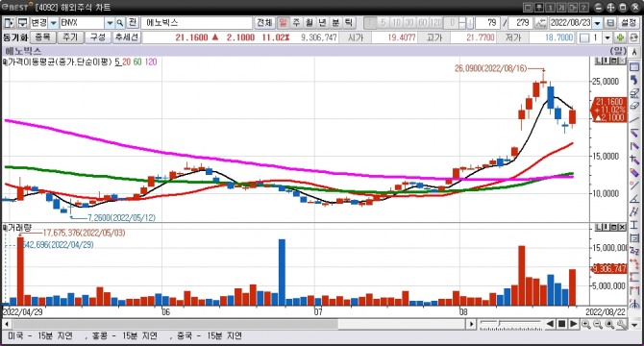The height and width of the screenshot is (346, 644).
Task: Open the 종목 sync tab
Action: (42, 37)
